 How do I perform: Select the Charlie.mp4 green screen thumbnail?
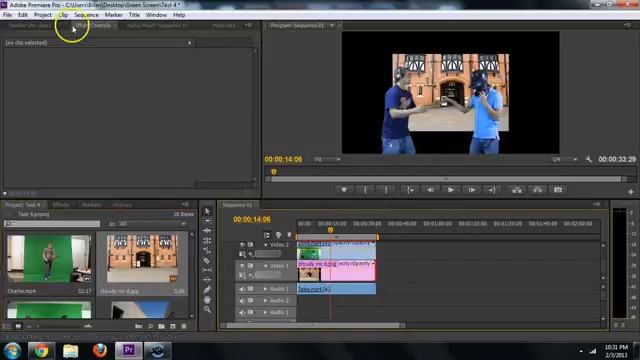click(x=49, y=259)
